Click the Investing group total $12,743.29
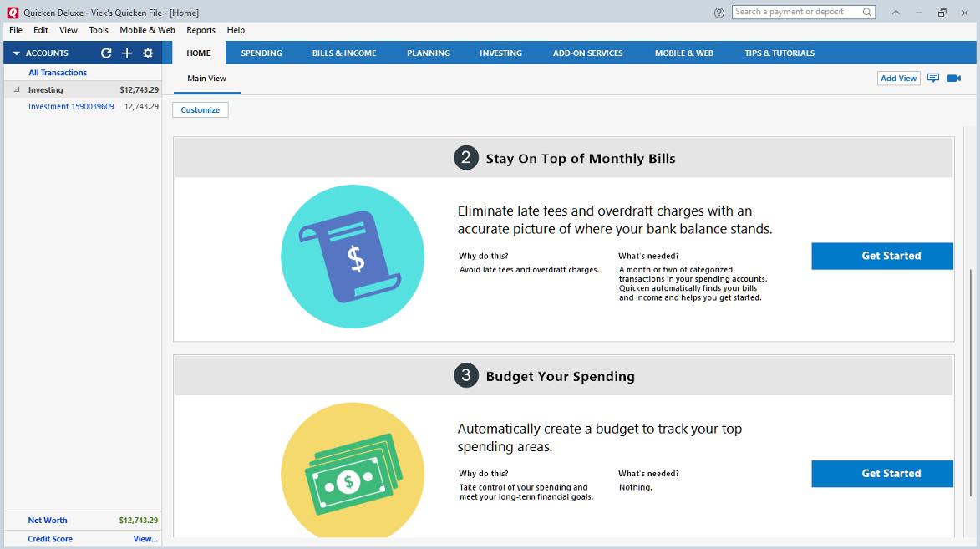The height and width of the screenshot is (549, 980). pos(140,90)
